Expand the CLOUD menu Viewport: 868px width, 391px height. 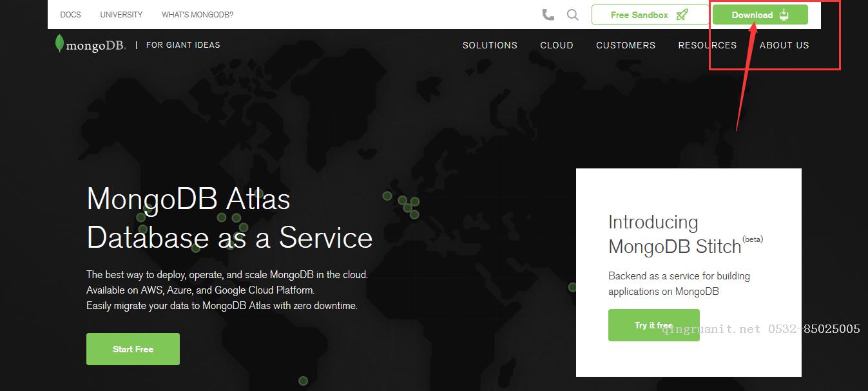point(557,45)
